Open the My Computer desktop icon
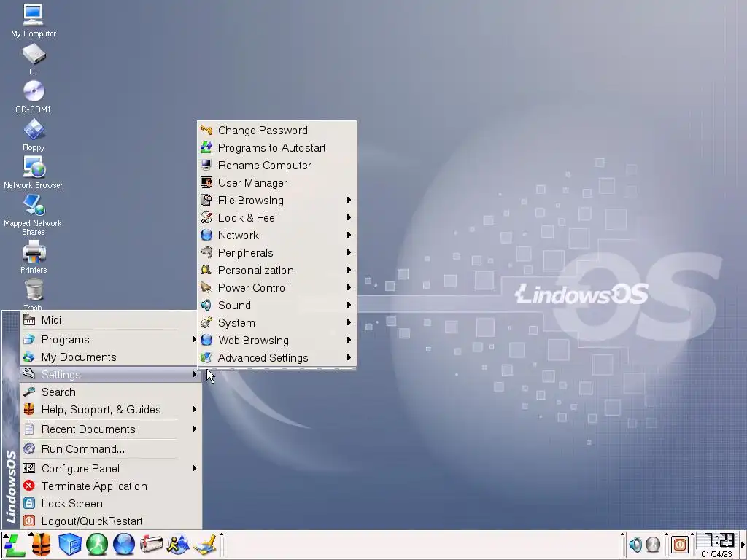 (34, 21)
